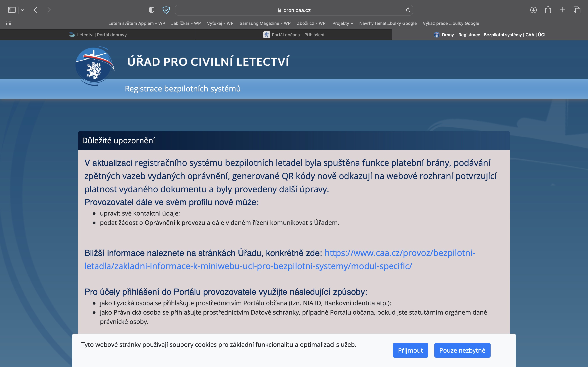Switch to Letectví | Portál dopravy tab
Viewport: 588px width, 367px height.
coord(98,35)
